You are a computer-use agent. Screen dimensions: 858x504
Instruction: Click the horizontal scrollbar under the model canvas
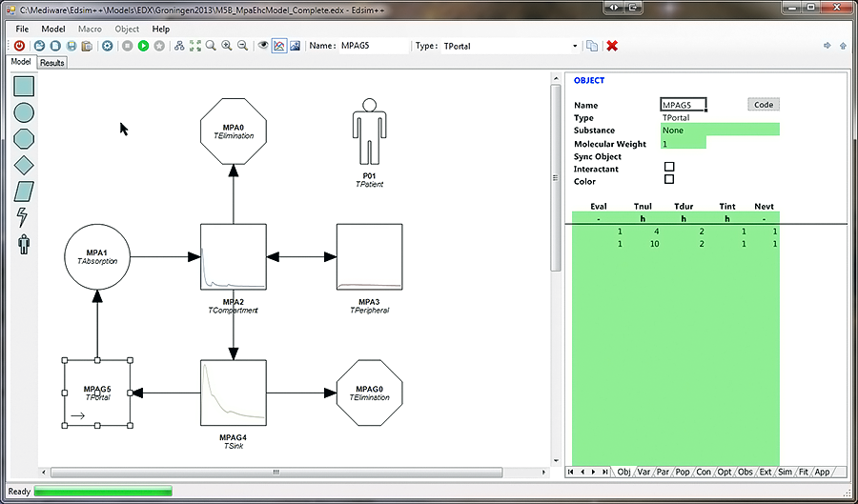[276, 472]
